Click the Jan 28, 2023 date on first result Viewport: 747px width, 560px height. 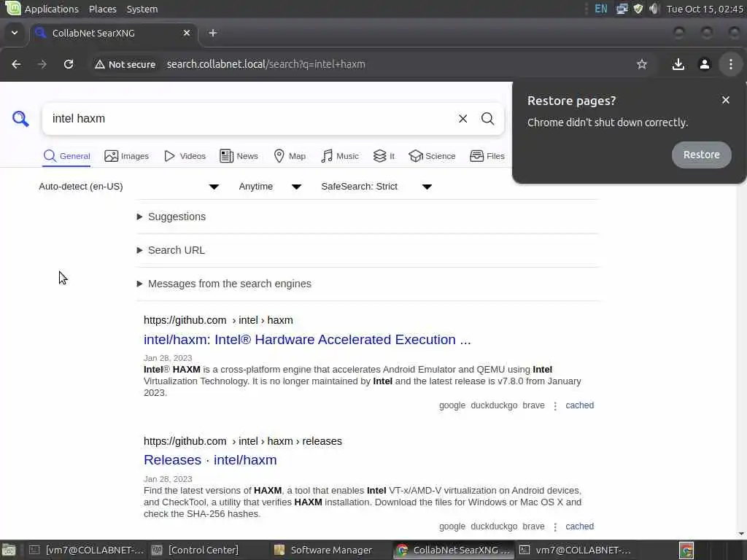(x=168, y=358)
